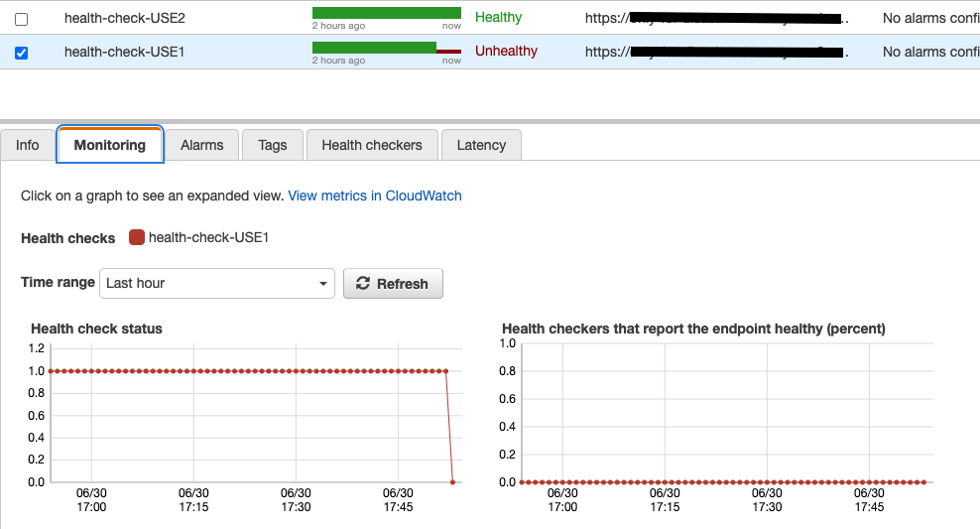
Task: Open the Alarms tab
Action: coord(202,145)
